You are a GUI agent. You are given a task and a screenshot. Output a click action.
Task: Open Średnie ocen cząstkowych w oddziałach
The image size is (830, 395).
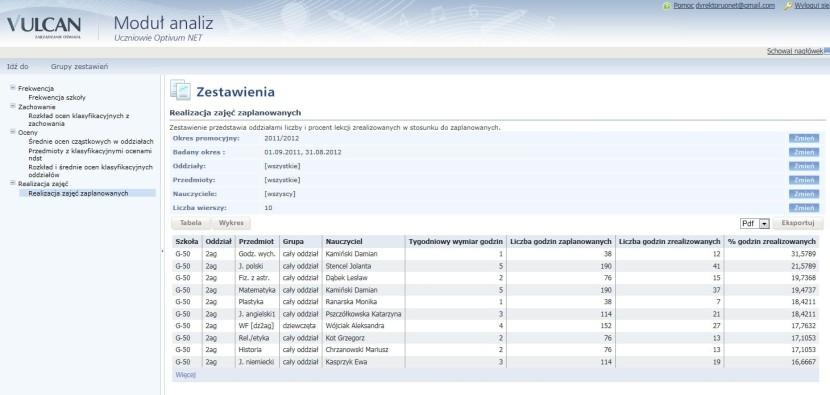[x=91, y=141]
